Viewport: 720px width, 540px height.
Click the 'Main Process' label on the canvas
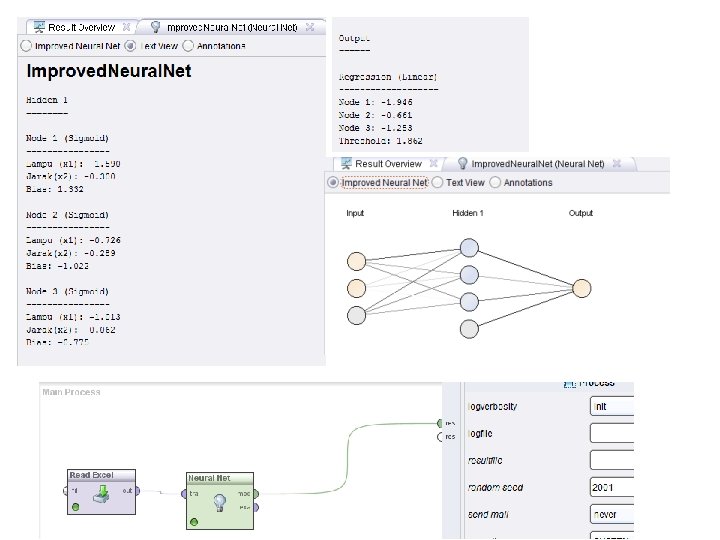pyautogui.click(x=71, y=392)
